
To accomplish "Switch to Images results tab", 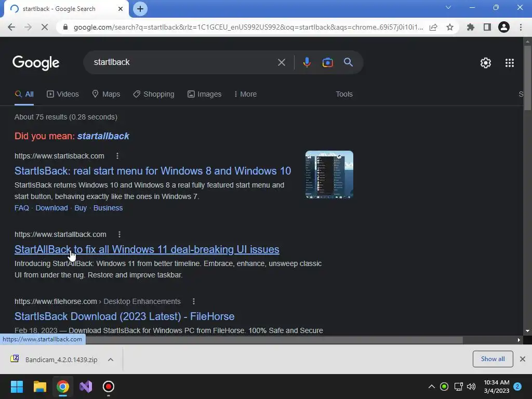I will click(x=205, y=95).
